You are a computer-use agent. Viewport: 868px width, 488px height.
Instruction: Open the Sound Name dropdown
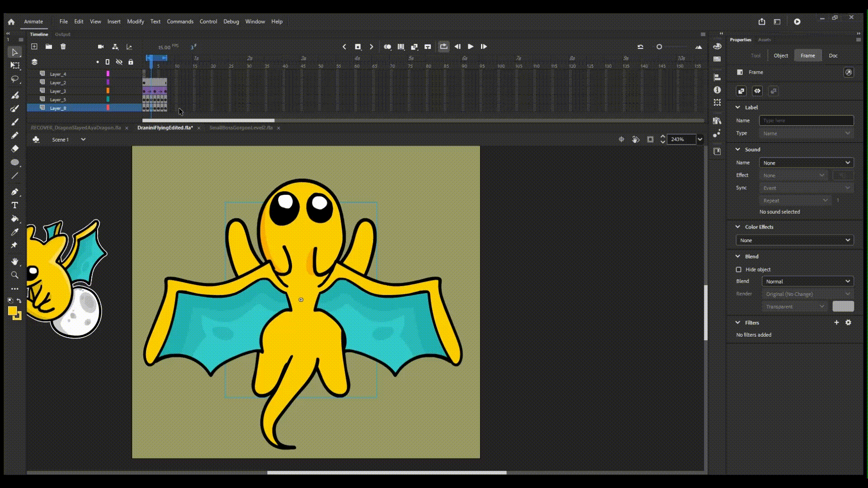click(x=806, y=163)
